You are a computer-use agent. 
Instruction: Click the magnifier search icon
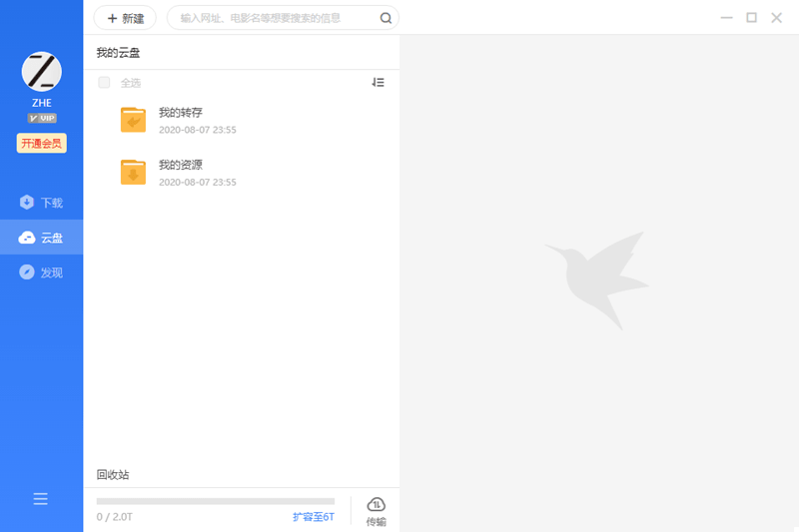point(386,18)
